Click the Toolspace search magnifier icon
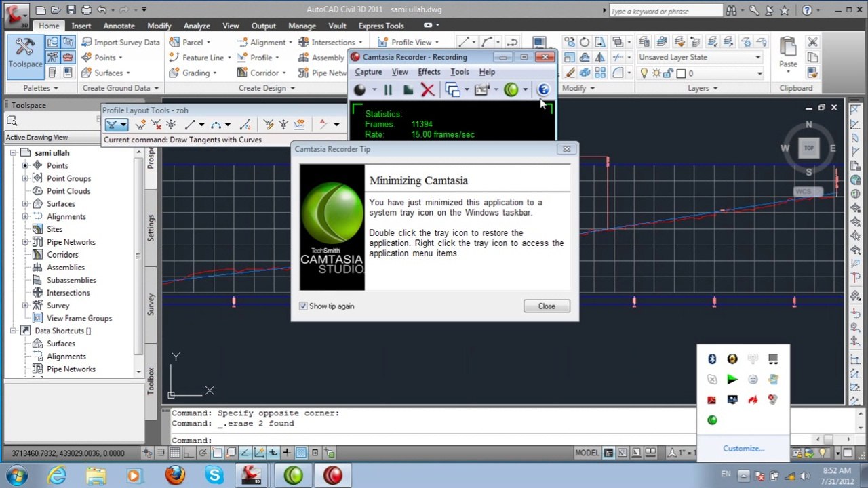 coord(12,121)
